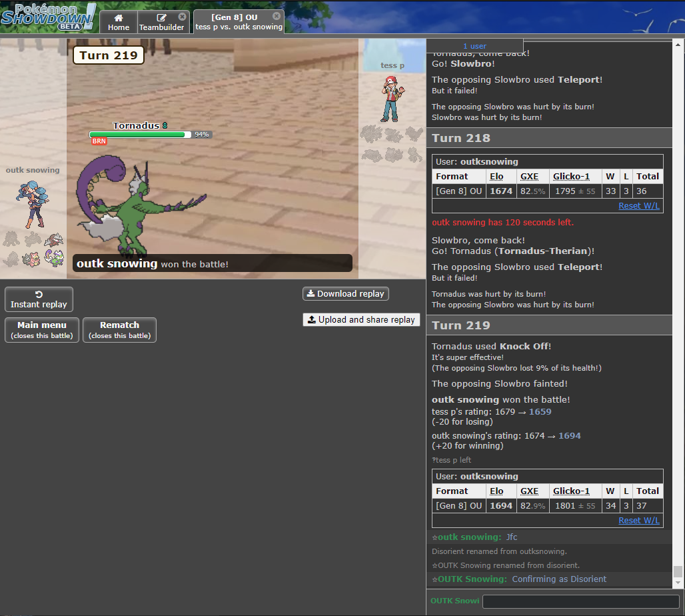Click the Elo header in the upper rating table
685x616 pixels.
(496, 177)
